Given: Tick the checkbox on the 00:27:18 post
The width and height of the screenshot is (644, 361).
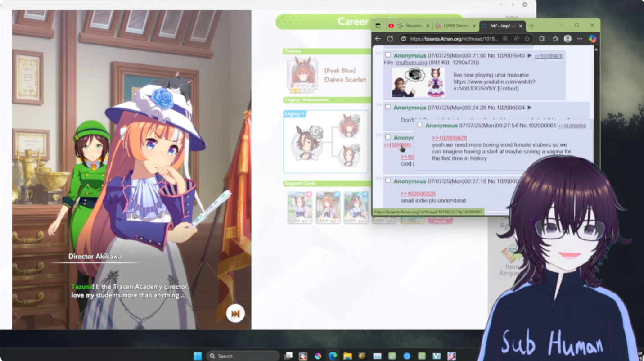Looking at the screenshot, I should (388, 180).
